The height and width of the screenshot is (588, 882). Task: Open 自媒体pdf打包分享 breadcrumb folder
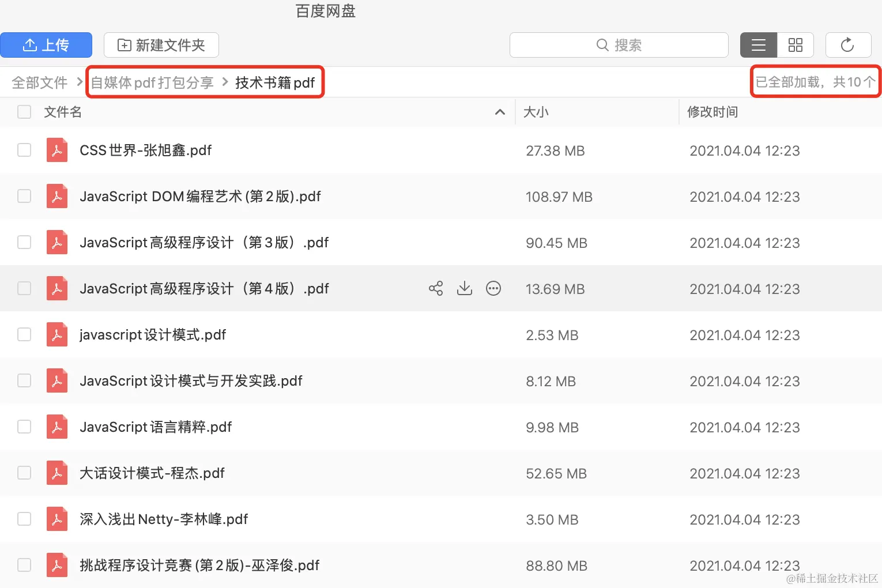[152, 82]
